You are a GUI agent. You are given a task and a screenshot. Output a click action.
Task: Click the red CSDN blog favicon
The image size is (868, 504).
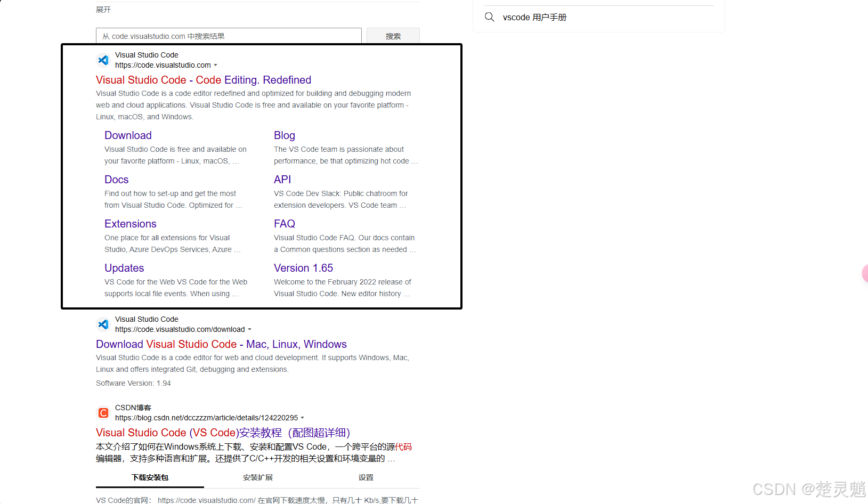103,413
